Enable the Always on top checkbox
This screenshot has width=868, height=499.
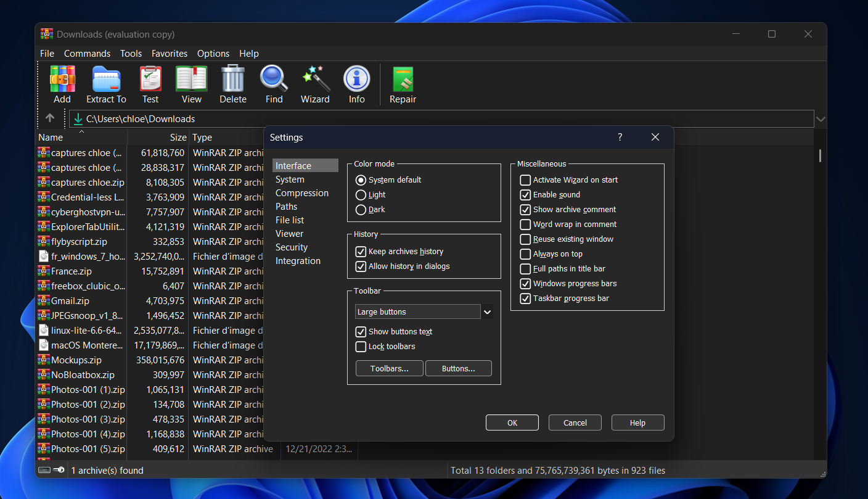point(525,254)
